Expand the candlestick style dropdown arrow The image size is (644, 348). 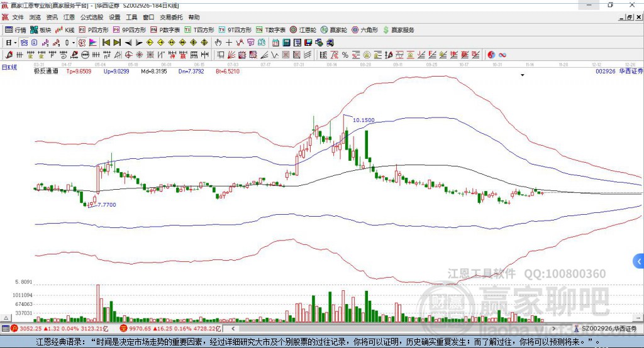pyautogui.click(x=74, y=42)
